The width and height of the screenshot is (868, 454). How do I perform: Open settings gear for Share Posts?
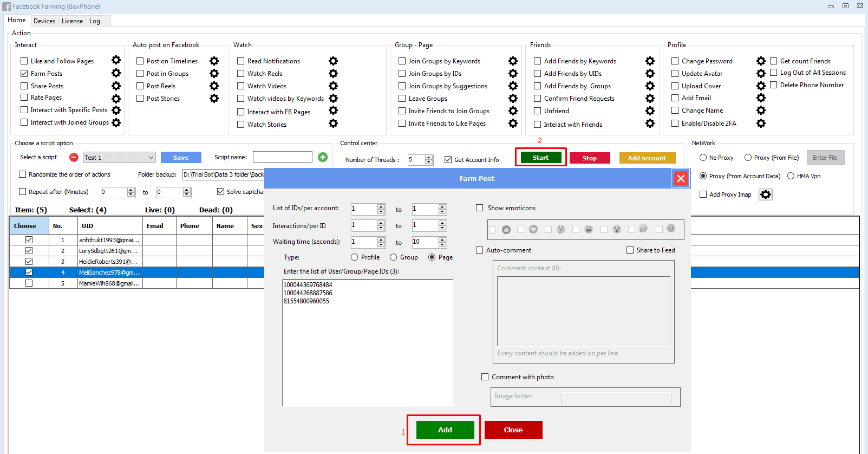point(116,86)
